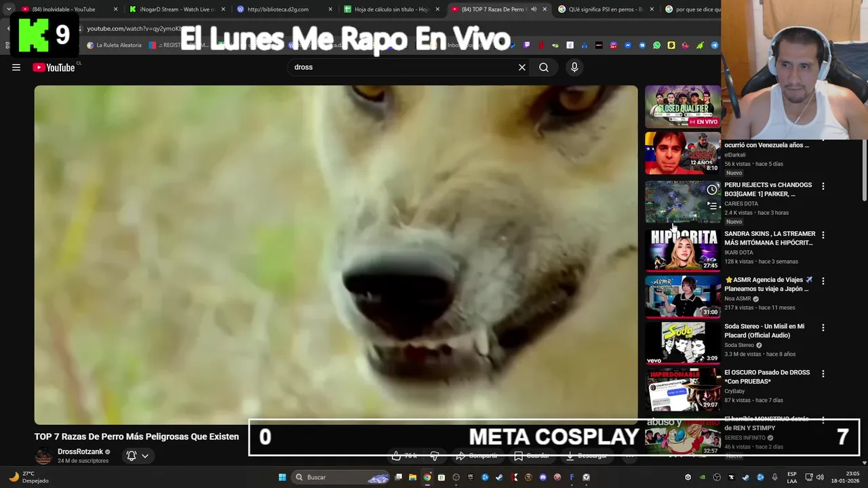Open the ASMR Agencia de Viajes video
The image size is (868, 488).
pyautogui.click(x=767, y=284)
